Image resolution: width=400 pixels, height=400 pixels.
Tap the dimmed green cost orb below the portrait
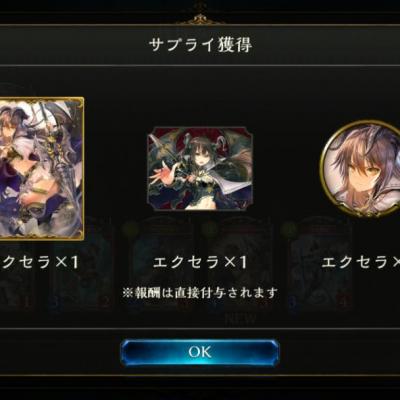pos(287,229)
